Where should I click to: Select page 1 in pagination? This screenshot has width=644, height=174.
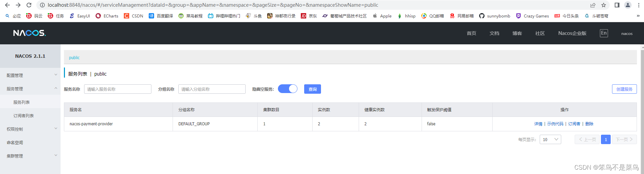pos(606,139)
